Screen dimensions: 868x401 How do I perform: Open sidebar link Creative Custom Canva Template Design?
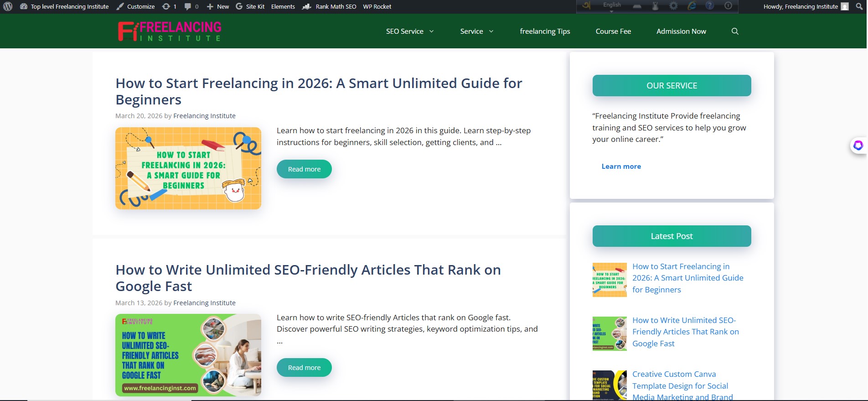click(x=682, y=385)
